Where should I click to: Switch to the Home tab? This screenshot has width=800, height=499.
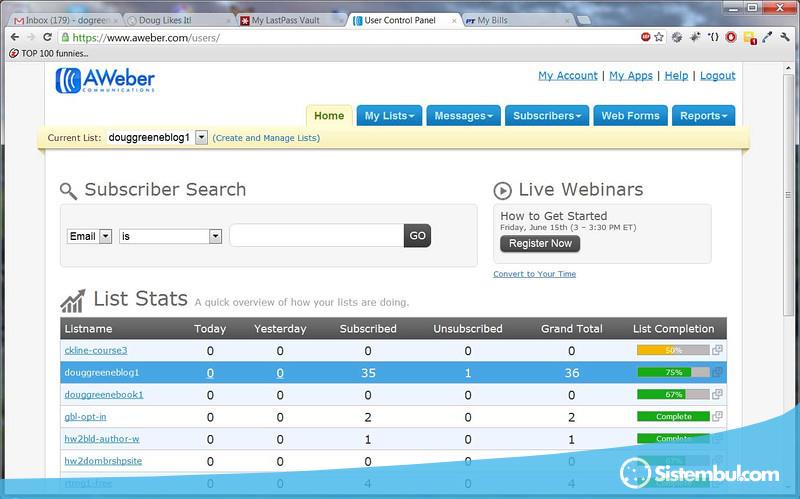click(329, 116)
